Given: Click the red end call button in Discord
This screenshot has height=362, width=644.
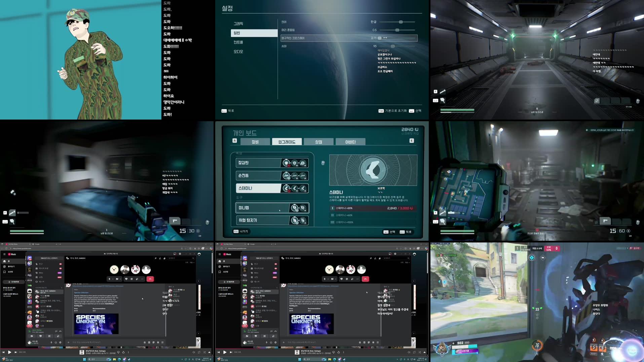Looking at the screenshot, I should coord(150,279).
